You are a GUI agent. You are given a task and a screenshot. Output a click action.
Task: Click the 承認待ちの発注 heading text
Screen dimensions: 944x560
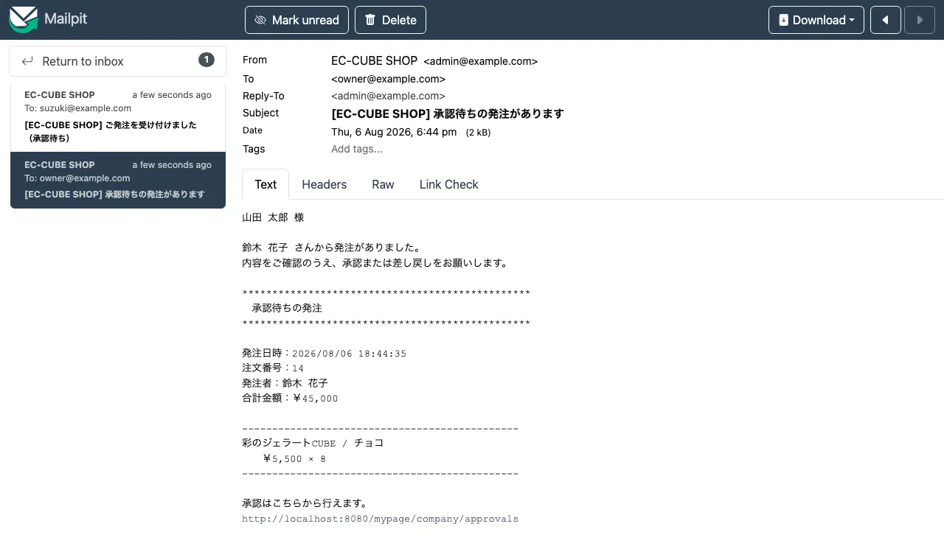[x=287, y=308]
